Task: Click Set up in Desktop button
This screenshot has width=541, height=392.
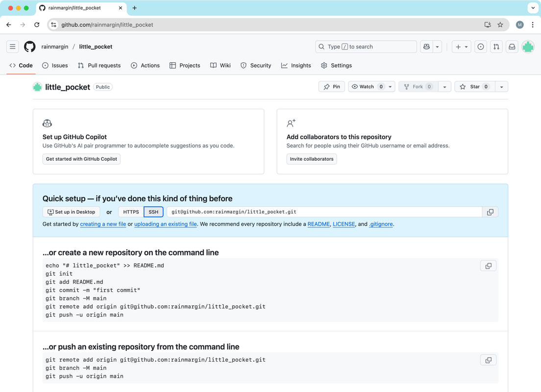Action: (71, 212)
